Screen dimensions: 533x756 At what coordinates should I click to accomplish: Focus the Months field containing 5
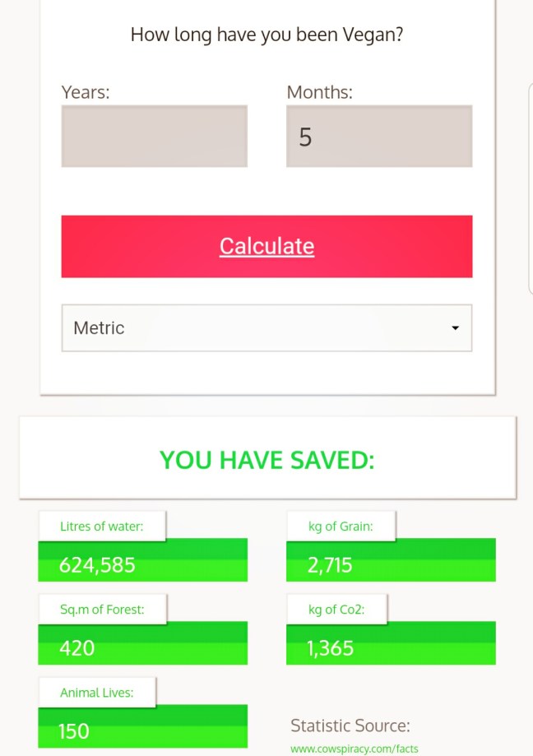[378, 136]
